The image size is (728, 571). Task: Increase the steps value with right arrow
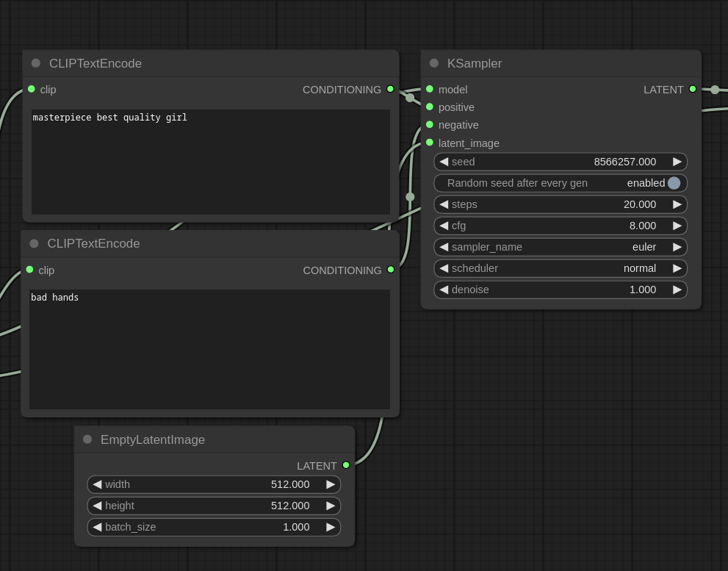click(x=677, y=204)
